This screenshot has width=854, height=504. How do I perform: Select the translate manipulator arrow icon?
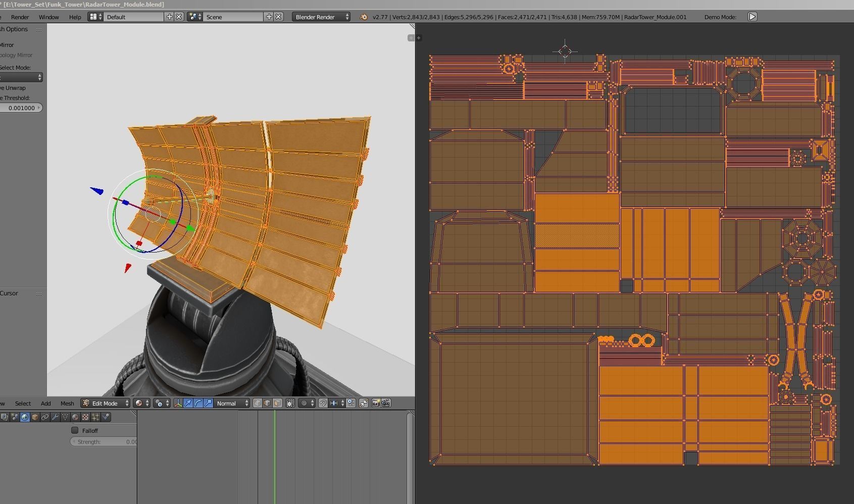pyautogui.click(x=188, y=403)
